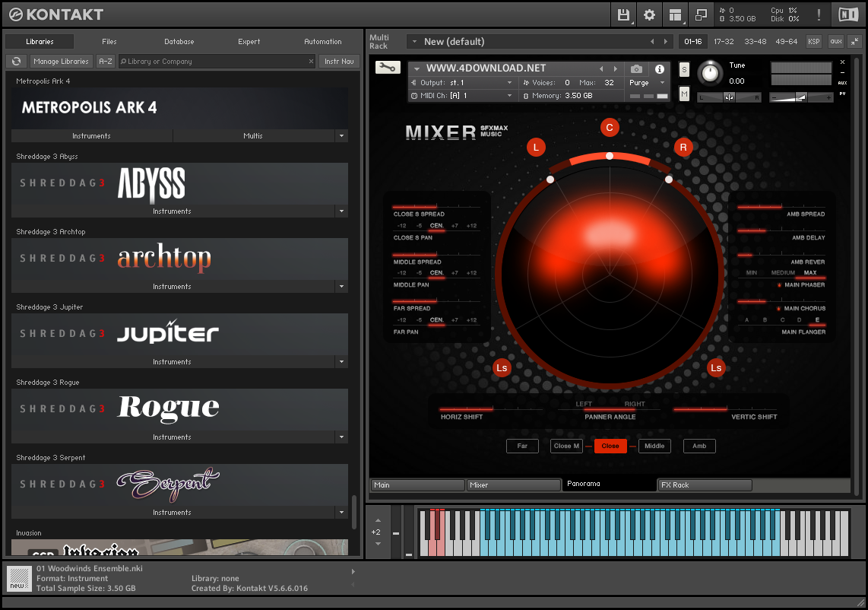Refresh the library list icon

(x=17, y=62)
